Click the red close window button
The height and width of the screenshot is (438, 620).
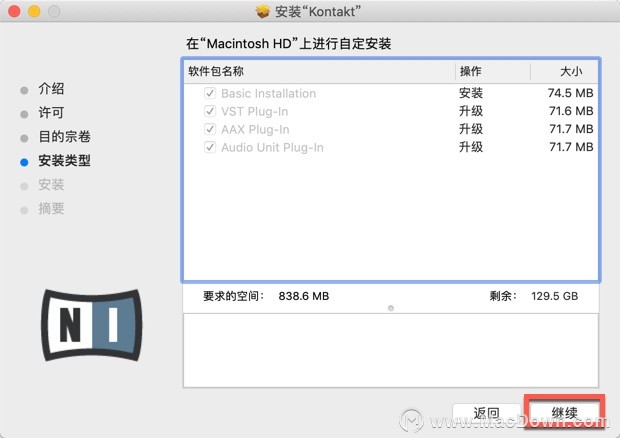pos(14,11)
